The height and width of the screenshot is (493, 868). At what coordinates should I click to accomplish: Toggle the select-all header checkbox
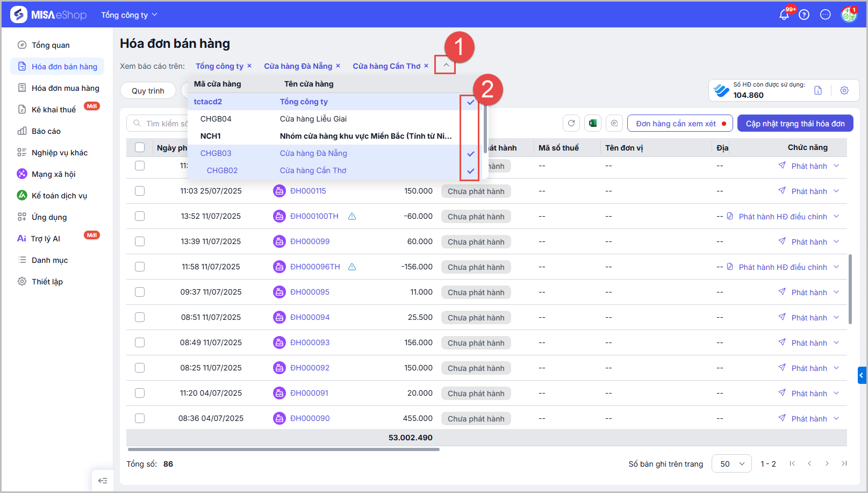pyautogui.click(x=140, y=147)
